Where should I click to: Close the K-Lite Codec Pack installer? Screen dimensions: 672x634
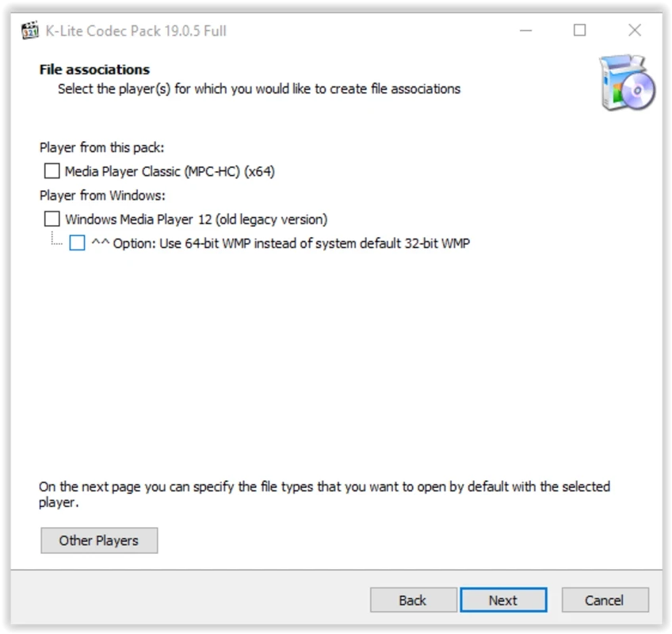[x=635, y=31]
